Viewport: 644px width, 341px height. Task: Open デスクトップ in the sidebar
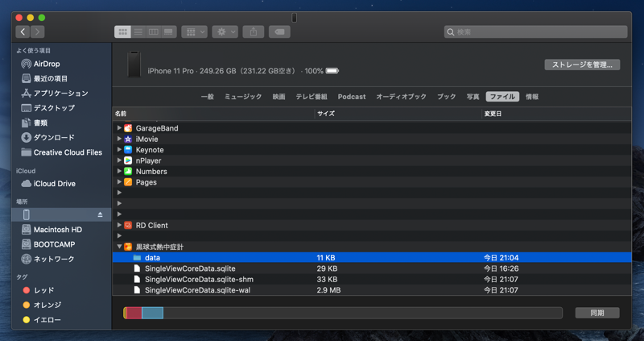pos(61,108)
